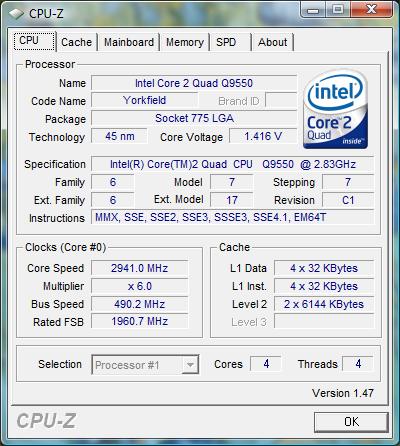Click the Intel Core 2 Quad logo
The image size is (400, 446).
[x=335, y=110]
